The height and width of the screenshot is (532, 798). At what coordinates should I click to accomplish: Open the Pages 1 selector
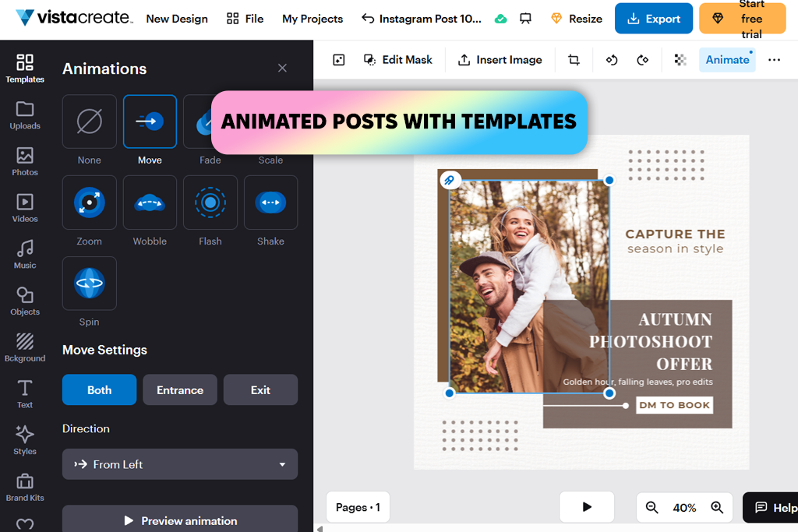point(358,507)
